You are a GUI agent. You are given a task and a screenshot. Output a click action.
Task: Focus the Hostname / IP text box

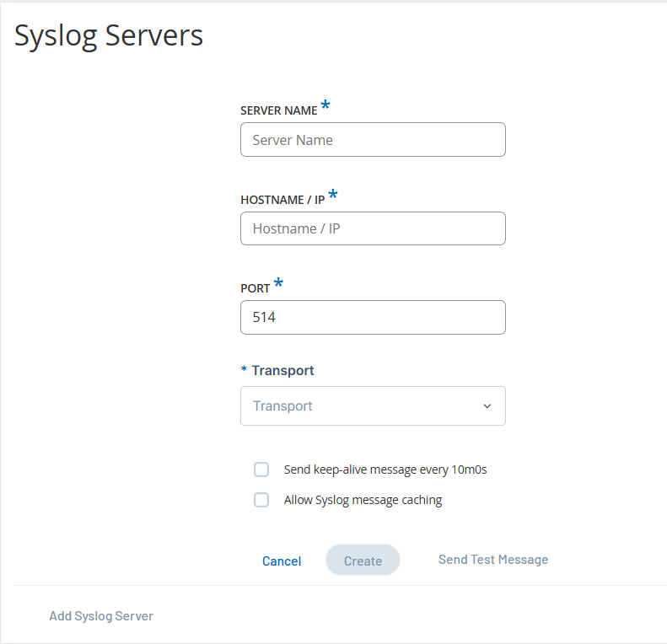(x=372, y=228)
